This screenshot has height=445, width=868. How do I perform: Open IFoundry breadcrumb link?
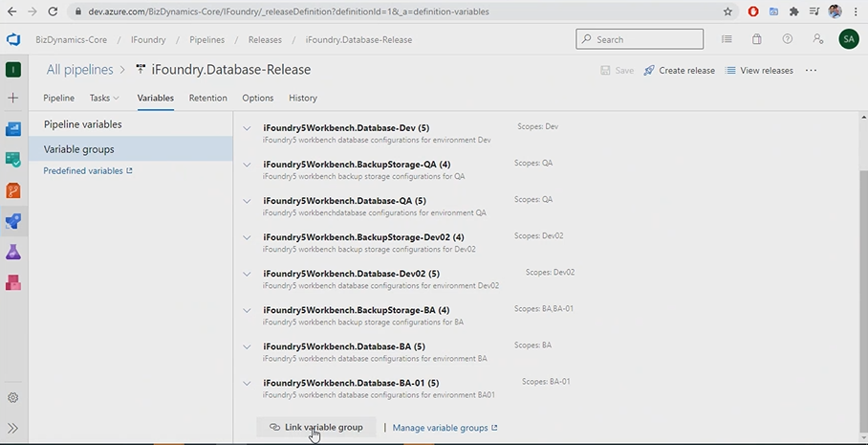point(148,40)
